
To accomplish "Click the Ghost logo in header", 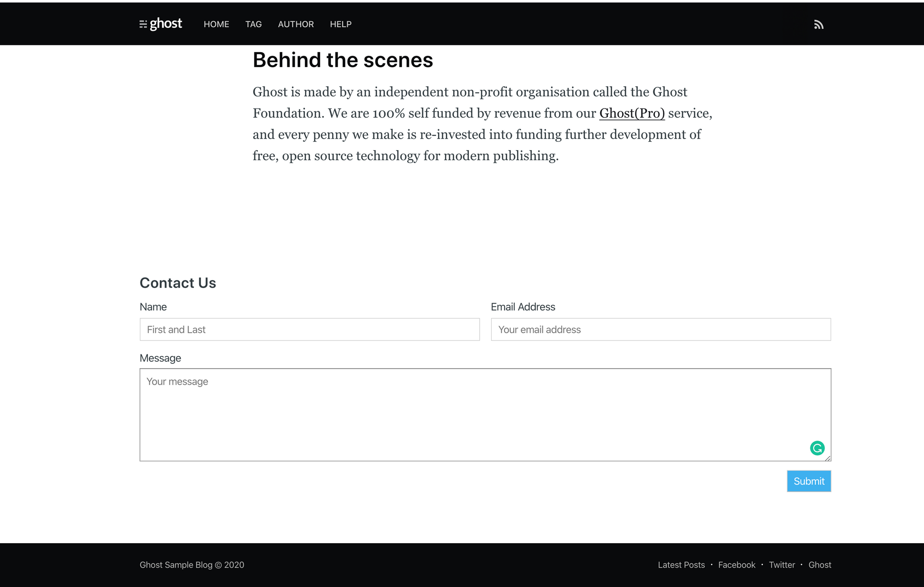I will tap(161, 24).
